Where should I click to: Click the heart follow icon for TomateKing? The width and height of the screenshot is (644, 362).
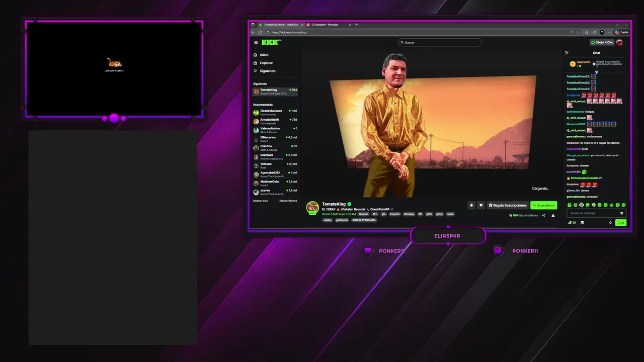tap(481, 205)
